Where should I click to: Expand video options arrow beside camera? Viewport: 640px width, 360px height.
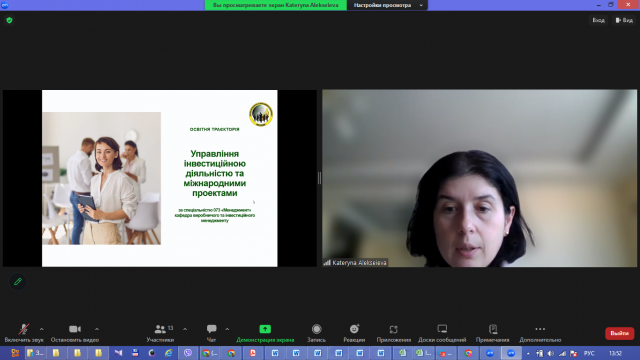[x=97, y=329]
